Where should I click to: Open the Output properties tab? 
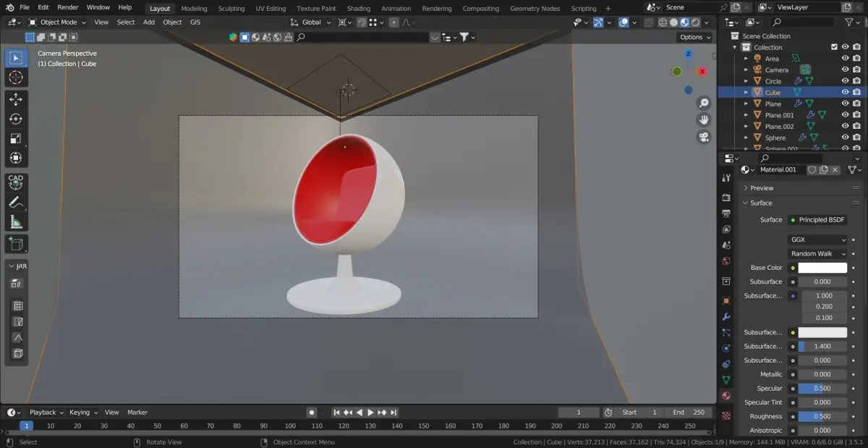[726, 214]
